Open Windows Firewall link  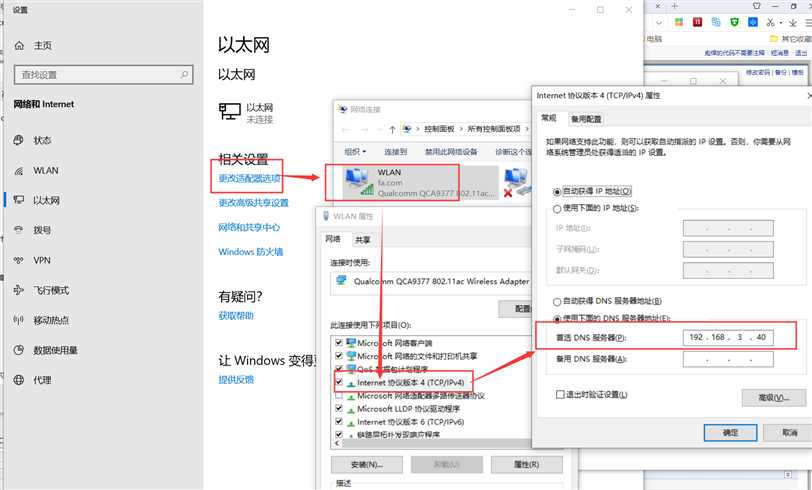click(251, 252)
